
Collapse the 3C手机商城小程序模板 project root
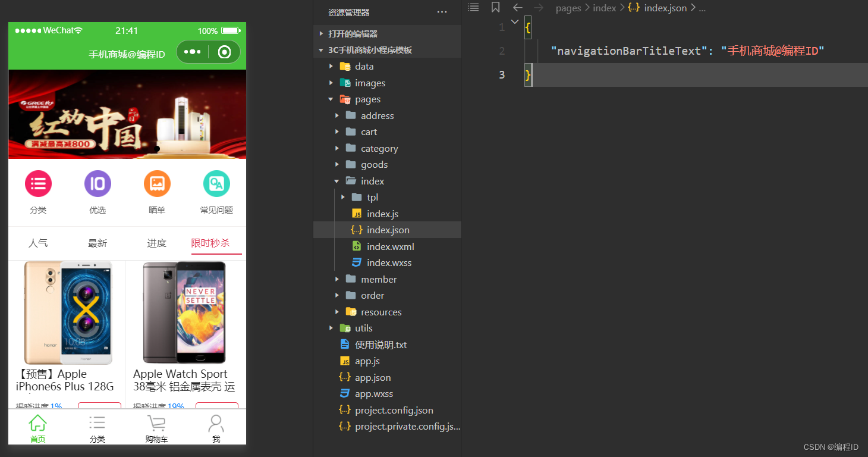coord(322,50)
